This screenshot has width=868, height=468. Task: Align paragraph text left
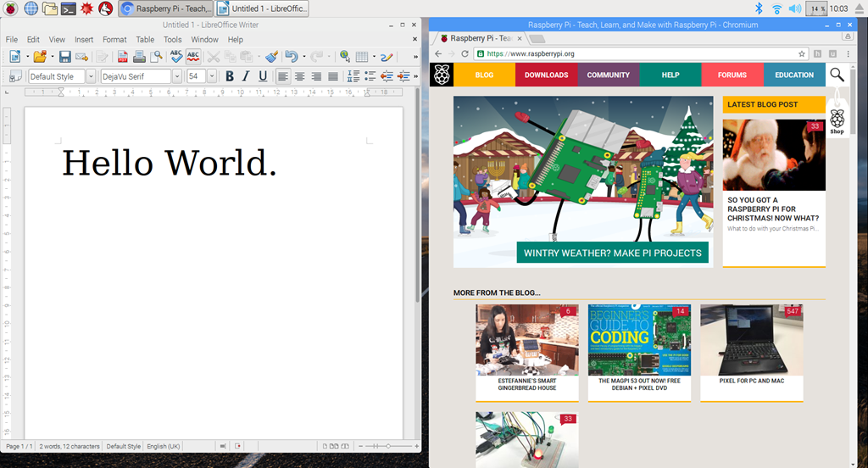(282, 76)
